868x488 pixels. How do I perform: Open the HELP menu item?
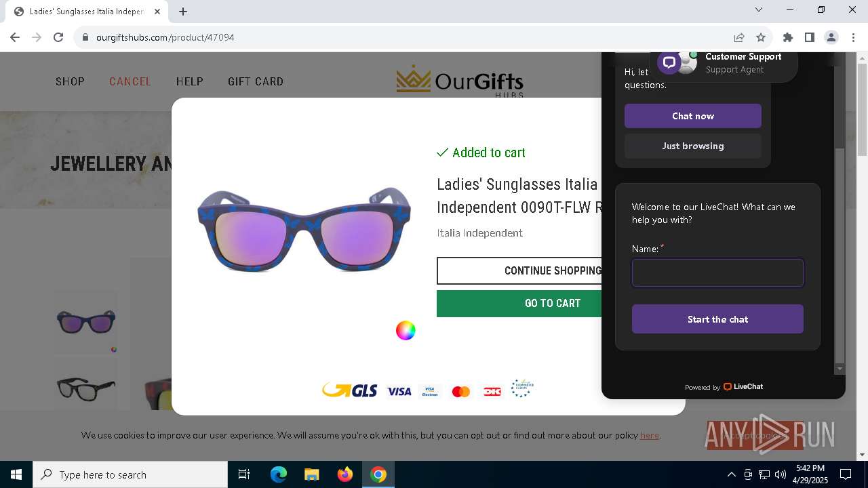pyautogui.click(x=190, y=81)
